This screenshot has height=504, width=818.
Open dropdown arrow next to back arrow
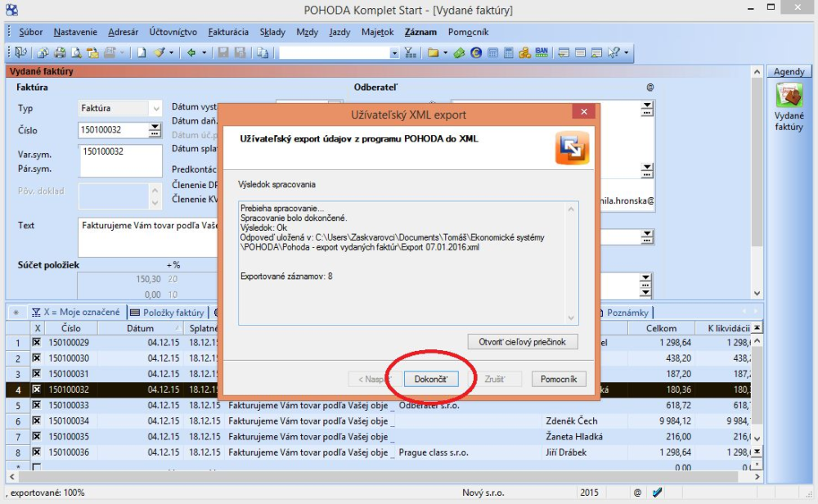pos(204,52)
